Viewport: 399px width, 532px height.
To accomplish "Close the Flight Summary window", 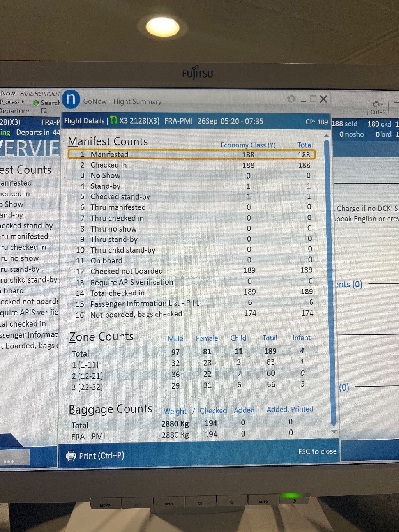I will click(x=323, y=99).
